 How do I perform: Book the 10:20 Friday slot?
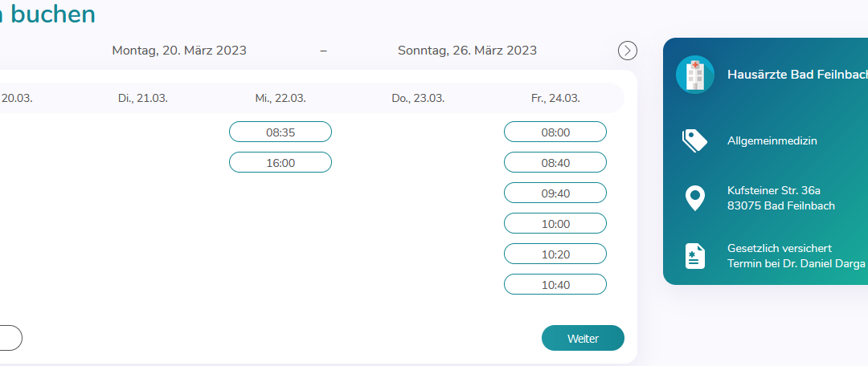[x=555, y=254]
